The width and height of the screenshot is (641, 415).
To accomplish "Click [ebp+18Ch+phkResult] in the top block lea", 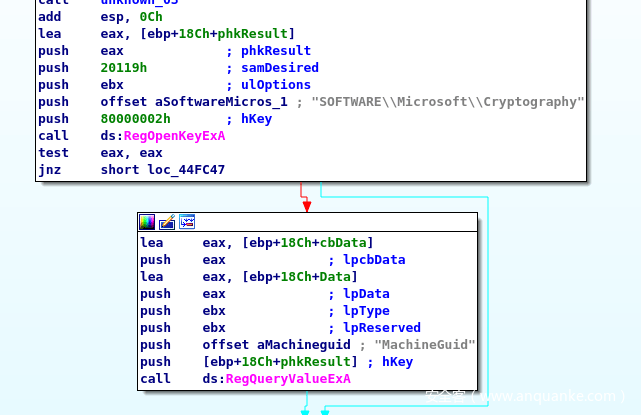I will point(217,34).
